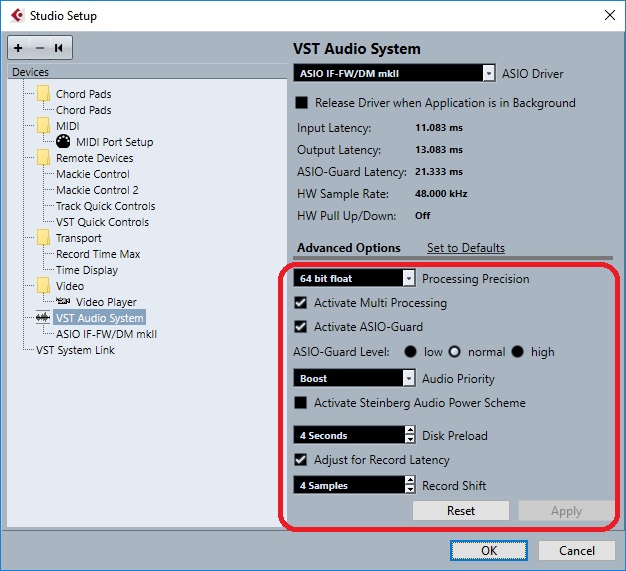Click the Disk Preload 4 Seconds field
Viewport: 626px width, 571px height.
(x=349, y=435)
